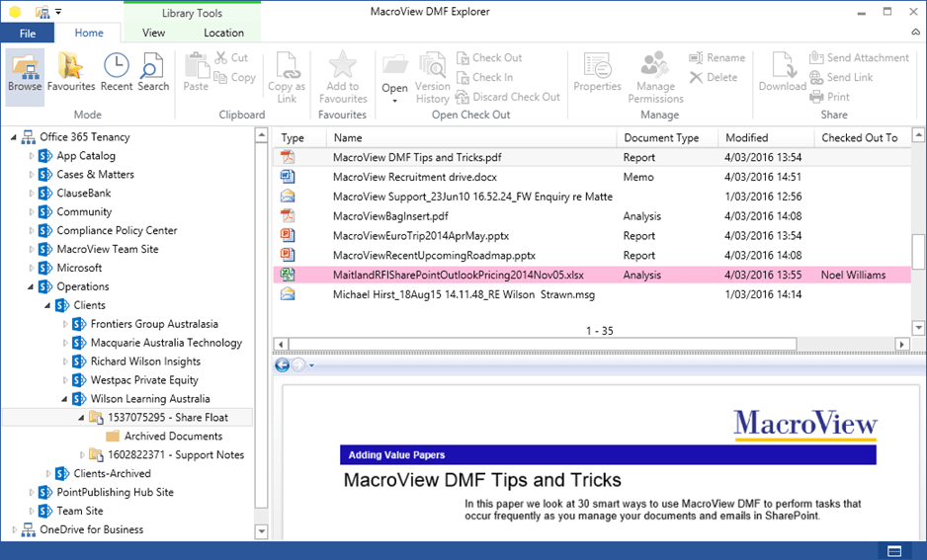Screen dimensions: 927x560
Task: Click the preview pane forward arrow
Action: (298, 365)
